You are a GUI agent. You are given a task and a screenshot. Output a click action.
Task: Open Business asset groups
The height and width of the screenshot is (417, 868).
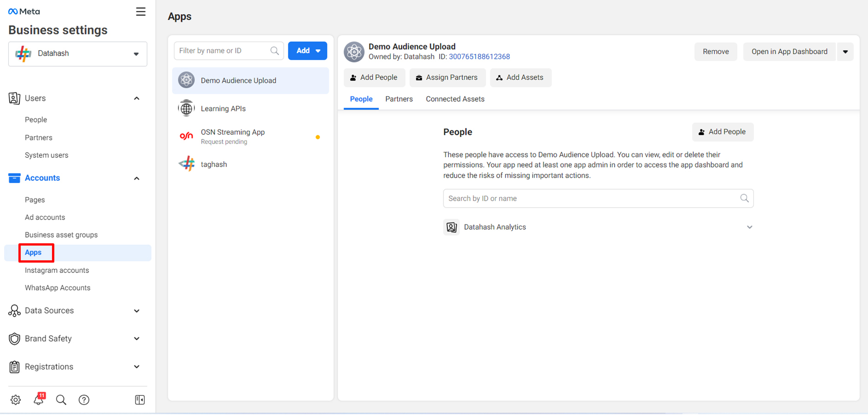tap(61, 235)
